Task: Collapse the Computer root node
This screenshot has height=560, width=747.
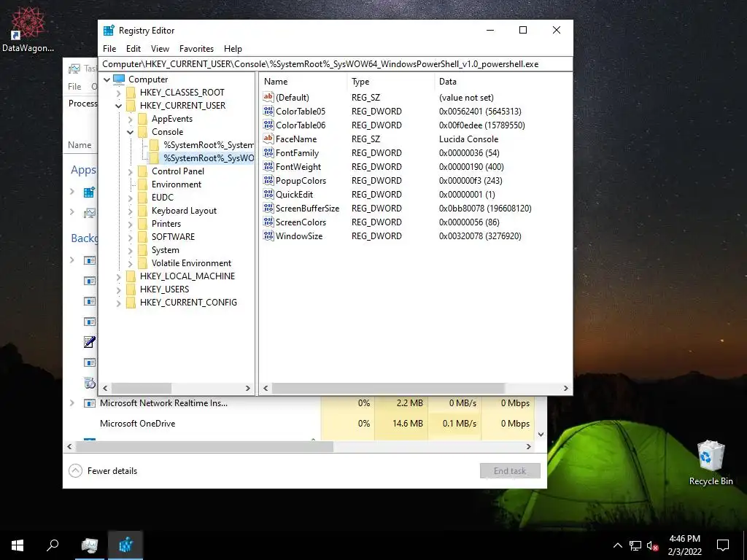Action: click(x=107, y=79)
